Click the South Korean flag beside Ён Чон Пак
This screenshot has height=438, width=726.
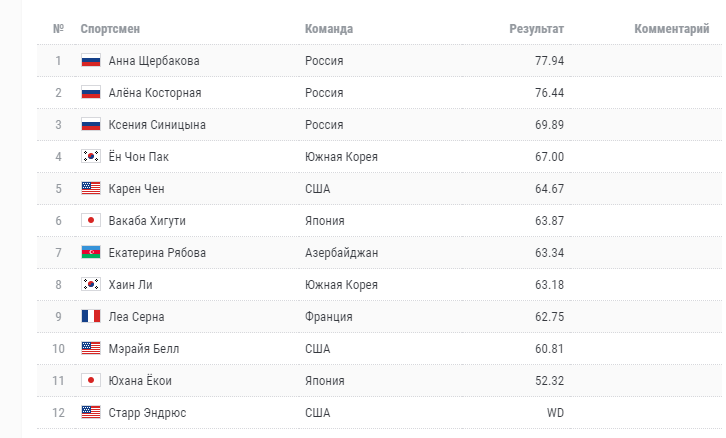pyautogui.click(x=91, y=156)
